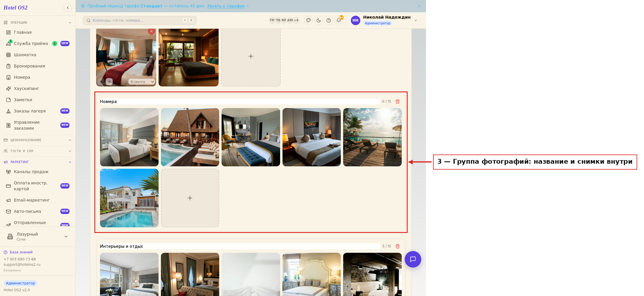The image size is (644, 296).
Task: Add a photo to the Номера group
Action: [x=190, y=198]
